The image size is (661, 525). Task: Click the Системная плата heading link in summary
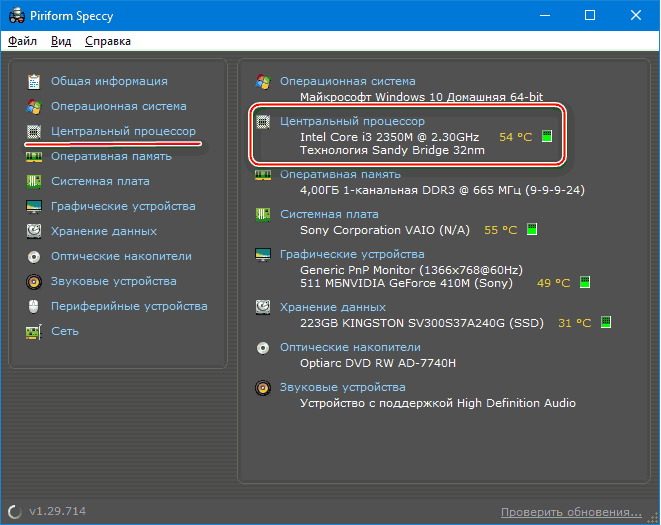329,214
